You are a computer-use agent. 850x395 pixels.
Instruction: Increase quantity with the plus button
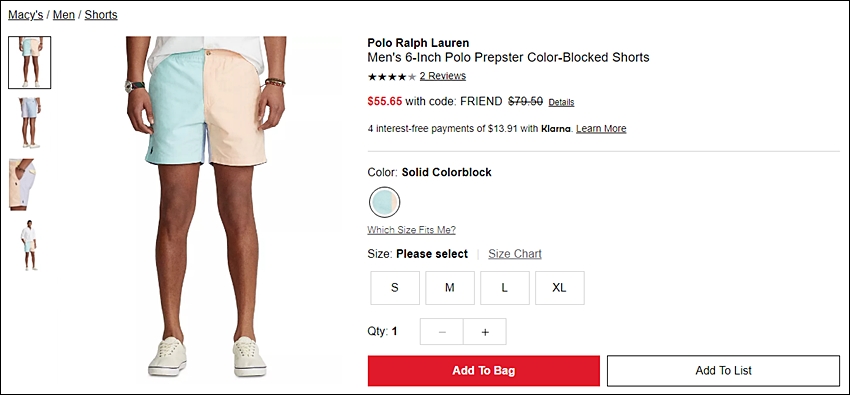[485, 332]
